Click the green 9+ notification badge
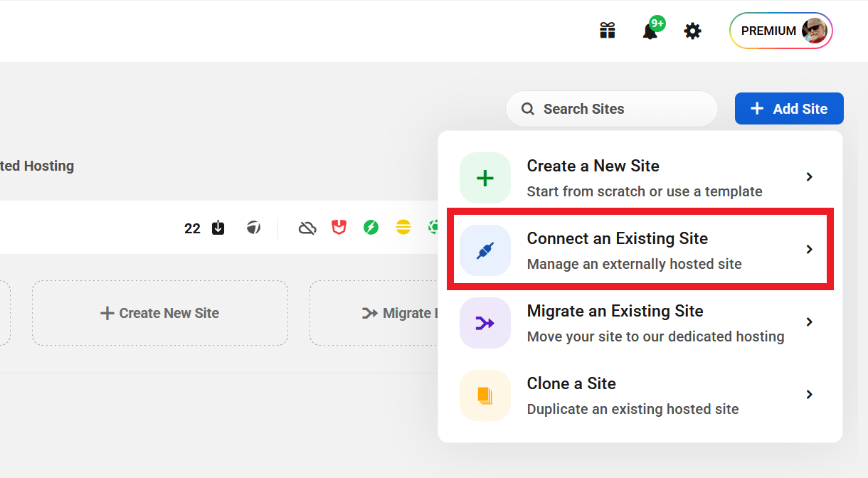The height and width of the screenshot is (478, 868). pos(657,23)
